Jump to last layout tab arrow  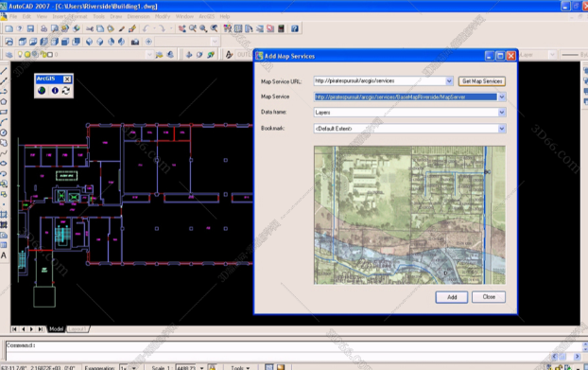[40, 329]
